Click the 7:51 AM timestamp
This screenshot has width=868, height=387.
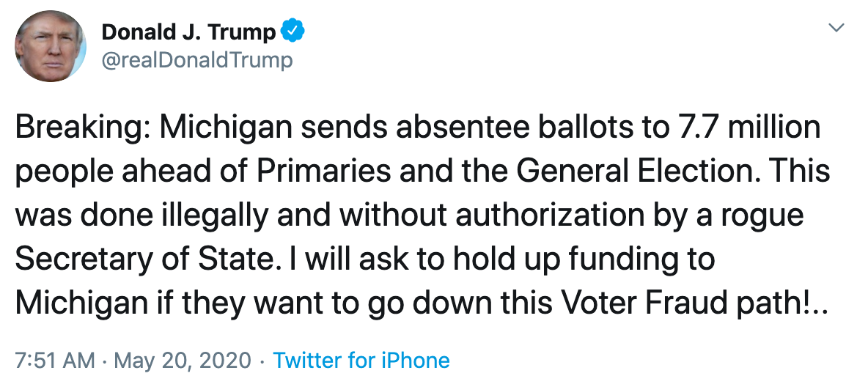point(55,361)
